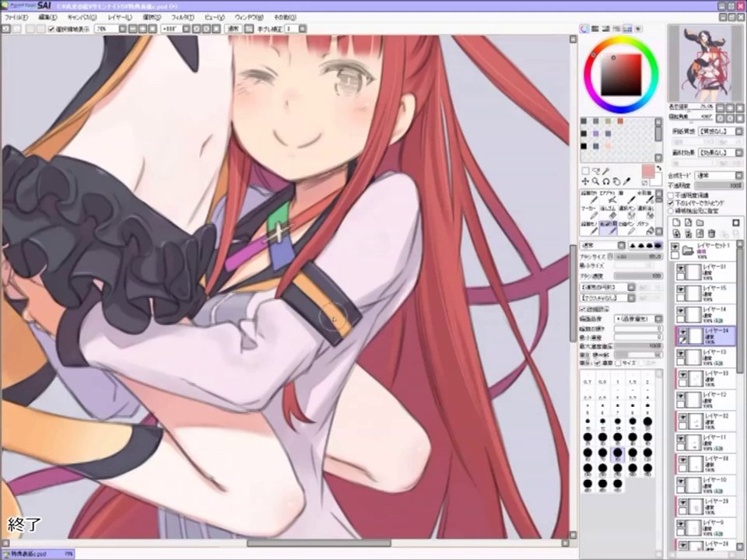Select the zoom magnifier tool
The image size is (747, 560).
pyautogui.click(x=595, y=181)
